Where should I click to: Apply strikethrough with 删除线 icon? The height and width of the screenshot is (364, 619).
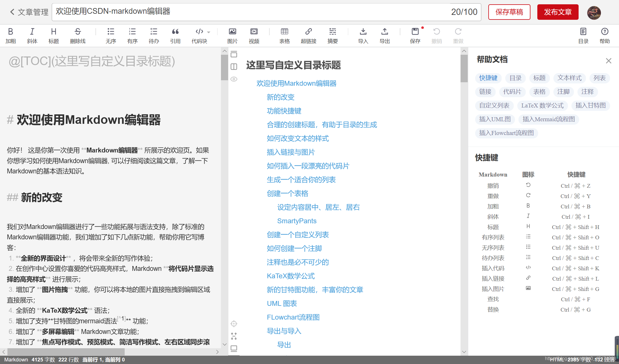coord(78,36)
